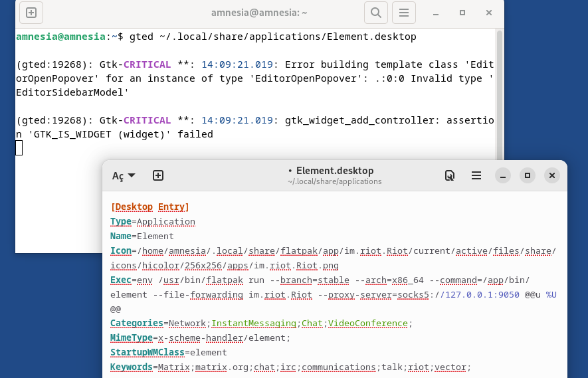588x378 pixels.
Task: Click '--proxy-server=socks5' in Exec line
Action: [373, 295]
